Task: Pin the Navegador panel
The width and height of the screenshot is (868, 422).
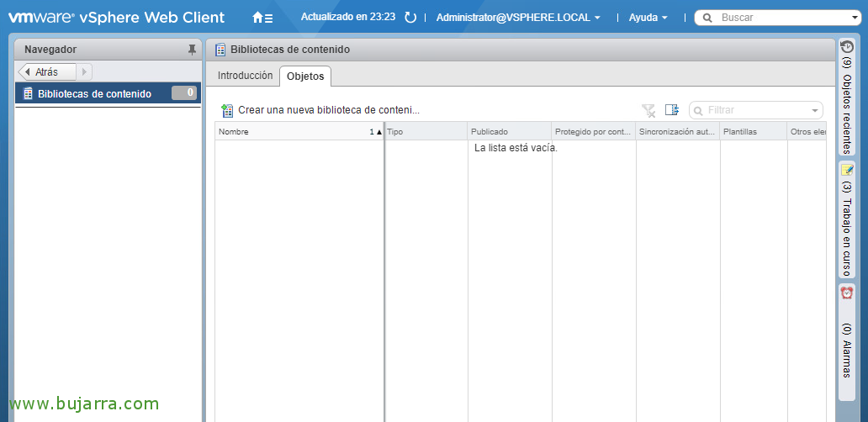Action: pos(192,50)
